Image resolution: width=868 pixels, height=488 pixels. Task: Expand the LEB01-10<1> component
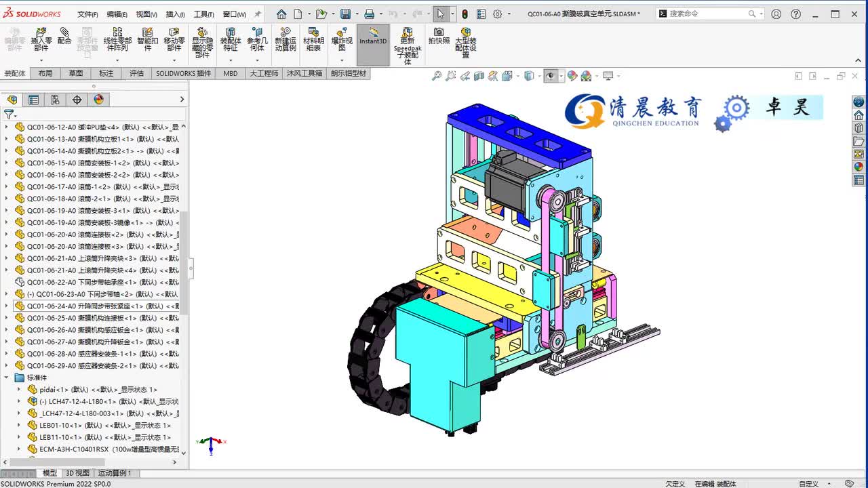pyautogui.click(x=19, y=425)
